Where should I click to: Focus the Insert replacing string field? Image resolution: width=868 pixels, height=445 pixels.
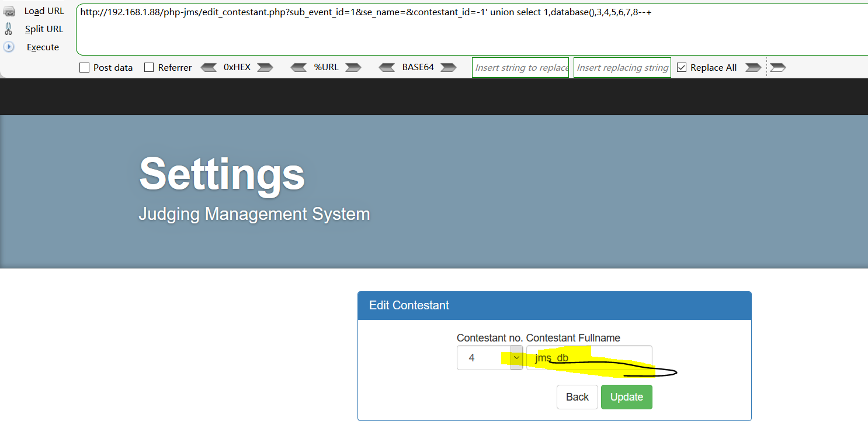point(622,67)
